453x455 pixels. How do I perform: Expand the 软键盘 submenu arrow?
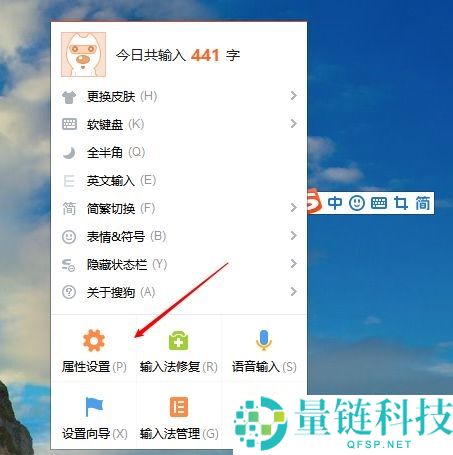(293, 124)
